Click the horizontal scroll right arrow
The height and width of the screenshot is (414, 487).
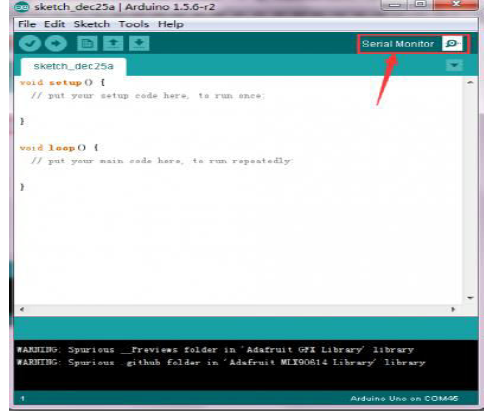click(x=453, y=309)
